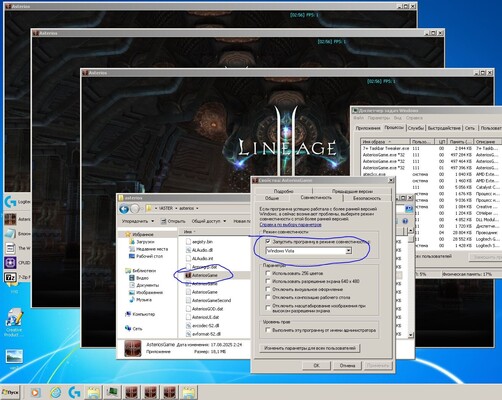Click the blue help icon in Explorer

coord(405,221)
